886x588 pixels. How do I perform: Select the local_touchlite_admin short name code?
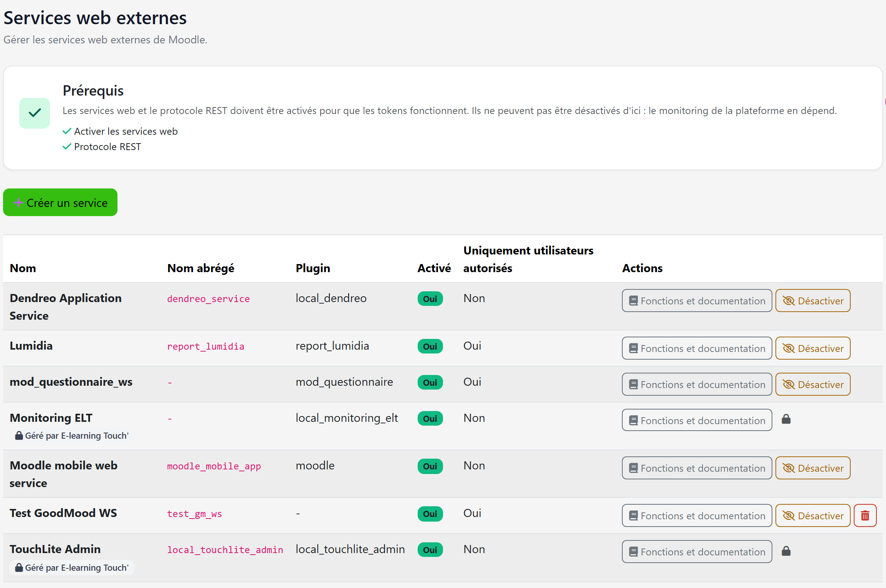225,550
